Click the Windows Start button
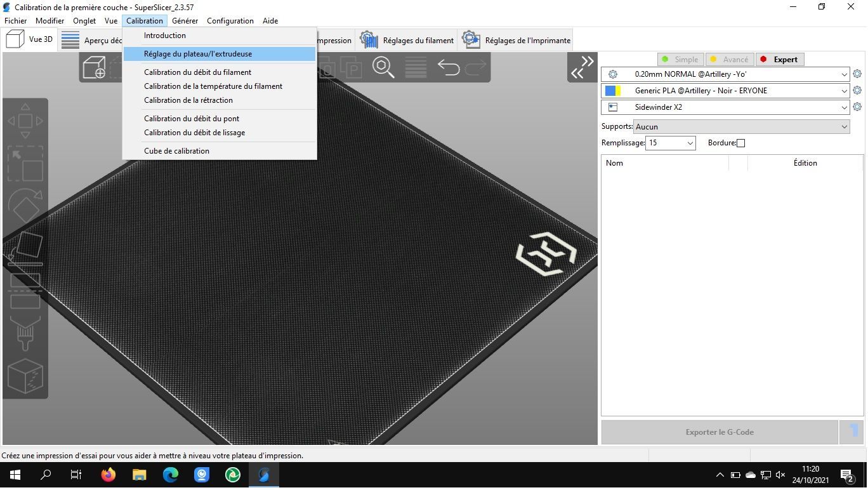 tap(15, 475)
